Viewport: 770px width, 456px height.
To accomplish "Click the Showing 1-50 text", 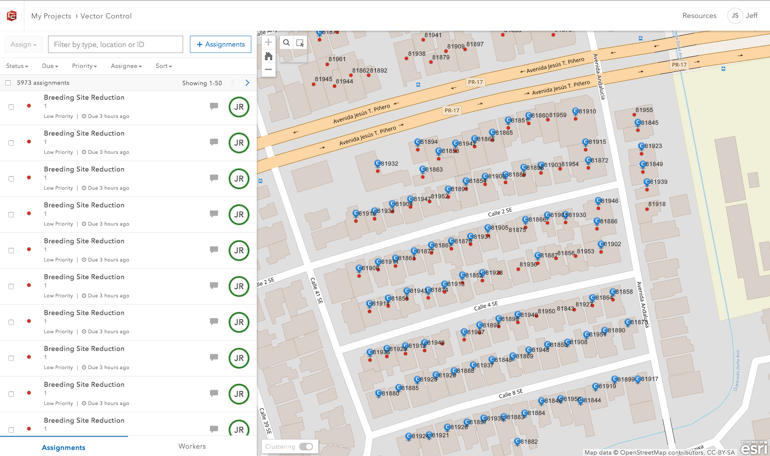I will (202, 83).
